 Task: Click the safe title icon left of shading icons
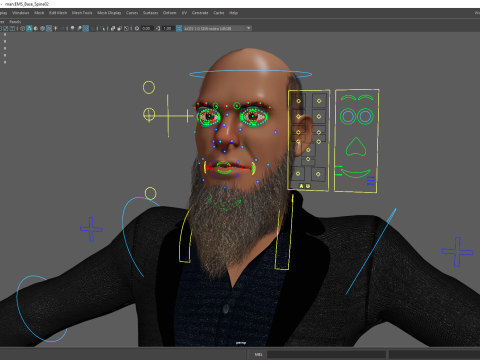[x=12, y=28]
